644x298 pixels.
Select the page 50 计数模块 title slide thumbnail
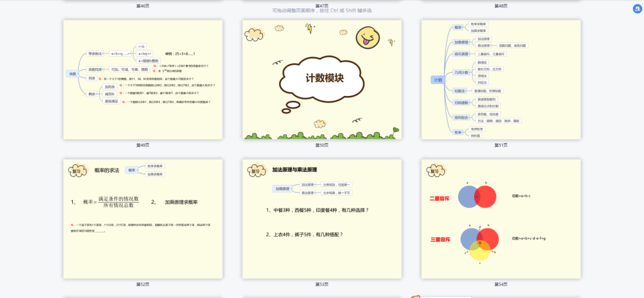(x=322, y=80)
